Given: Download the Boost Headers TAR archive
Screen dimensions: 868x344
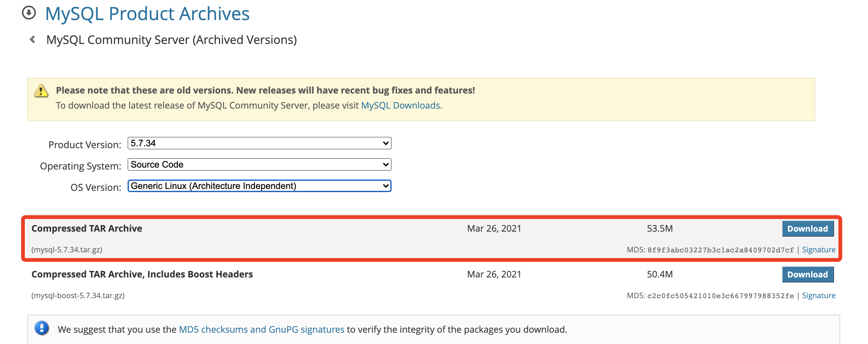Looking at the screenshot, I should coord(807,275).
